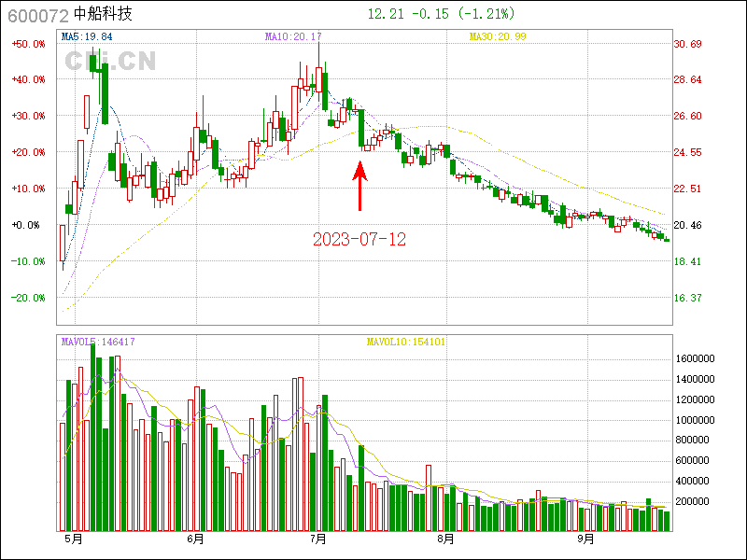Screen dimensions: 747x560
Task: Click the MAVOL10 volume indicator label
Action: click(x=405, y=343)
